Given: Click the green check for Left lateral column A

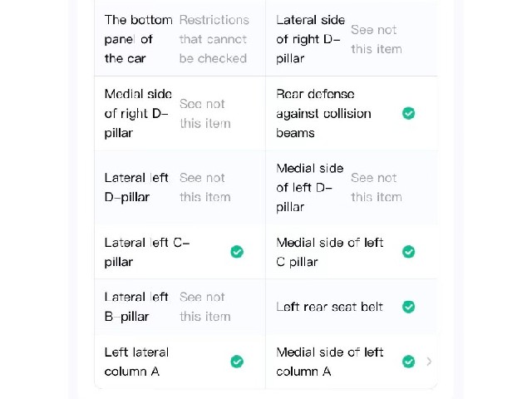Looking at the screenshot, I should coord(237,362).
